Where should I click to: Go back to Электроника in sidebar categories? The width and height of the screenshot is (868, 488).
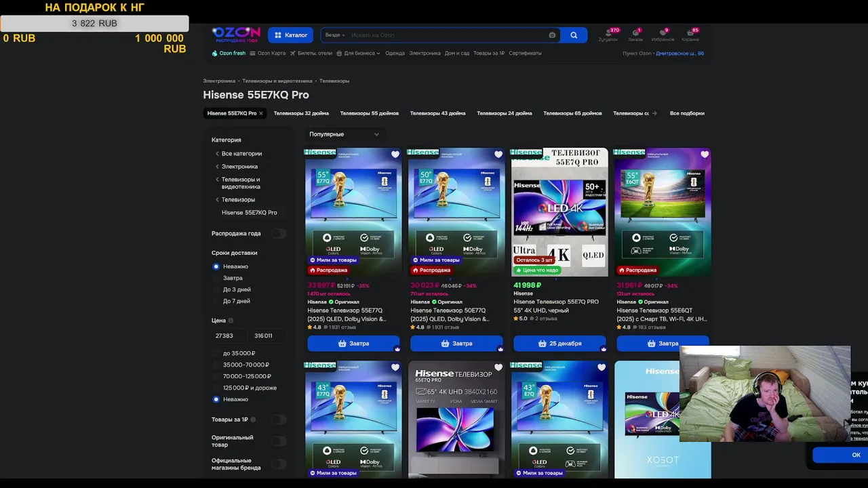(239, 167)
